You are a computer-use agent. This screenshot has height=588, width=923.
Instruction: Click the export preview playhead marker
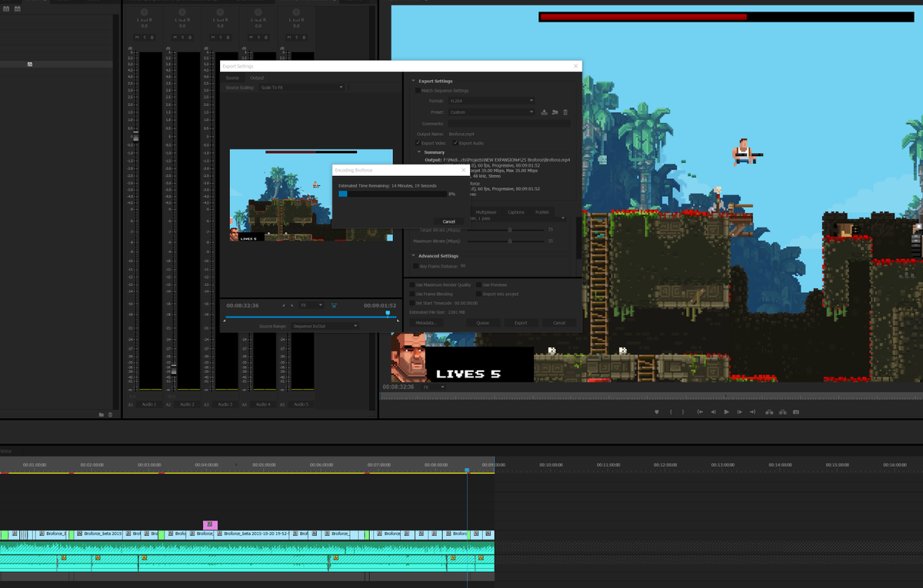pyautogui.click(x=388, y=314)
